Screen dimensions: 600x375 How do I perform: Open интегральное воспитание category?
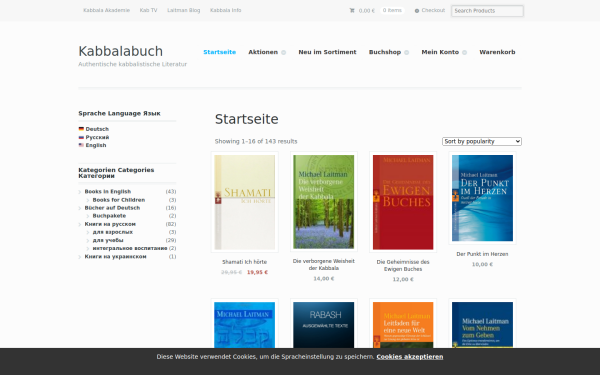pos(130,248)
